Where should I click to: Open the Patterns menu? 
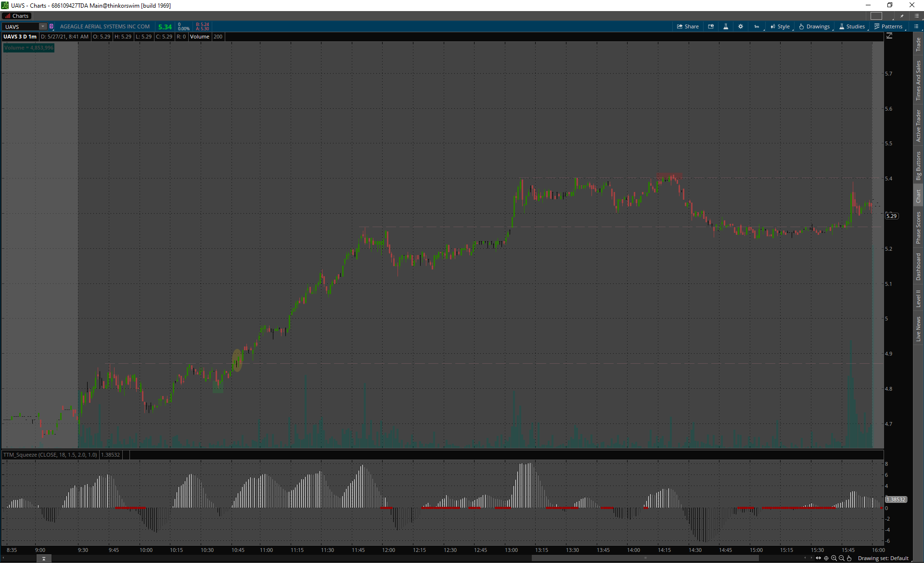(888, 26)
